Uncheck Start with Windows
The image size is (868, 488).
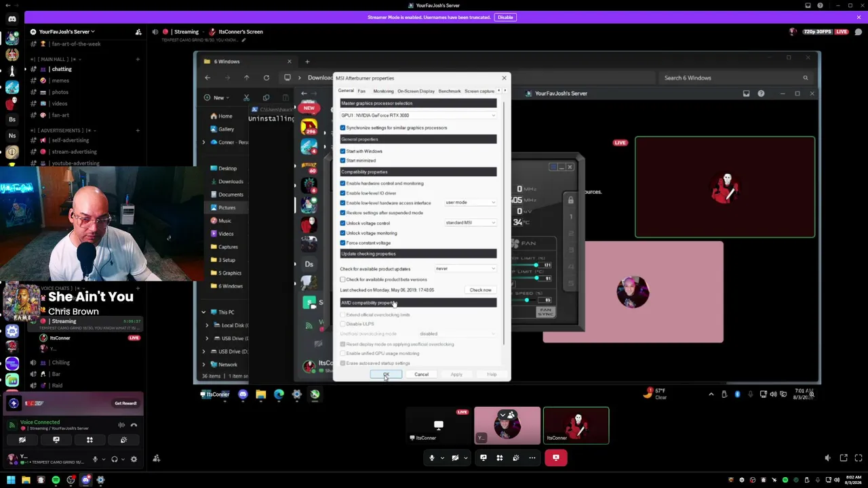pos(342,151)
